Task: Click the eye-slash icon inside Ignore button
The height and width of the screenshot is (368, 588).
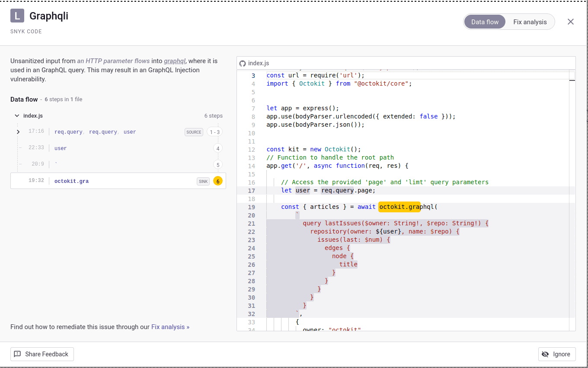Action: (545, 354)
